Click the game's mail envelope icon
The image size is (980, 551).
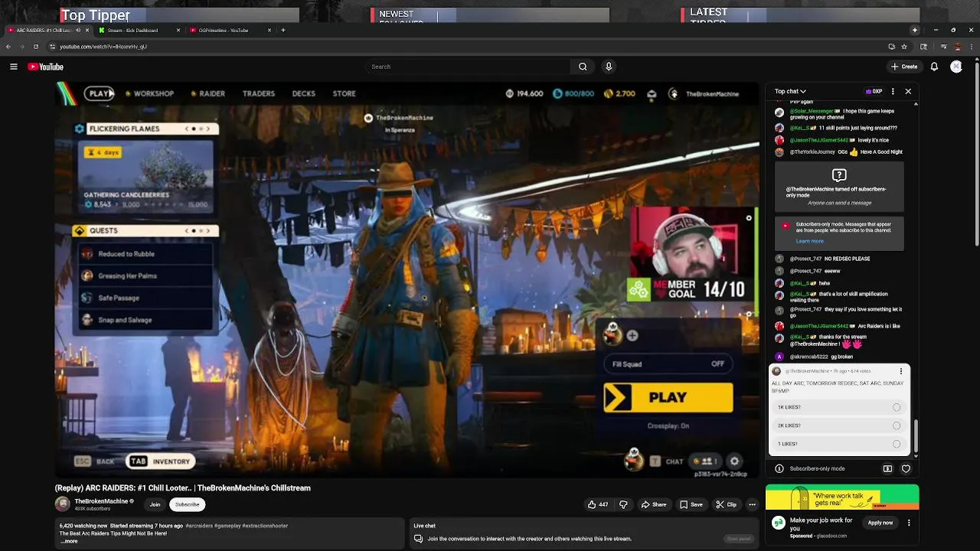[652, 94]
